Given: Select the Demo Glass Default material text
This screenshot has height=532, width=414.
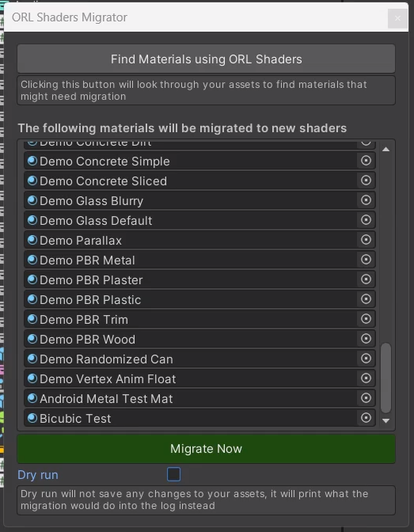Looking at the screenshot, I should [x=96, y=221].
